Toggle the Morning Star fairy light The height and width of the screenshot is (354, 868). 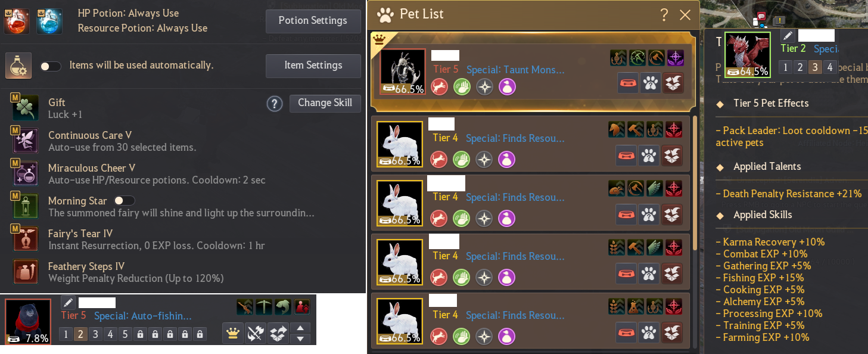pos(124,201)
